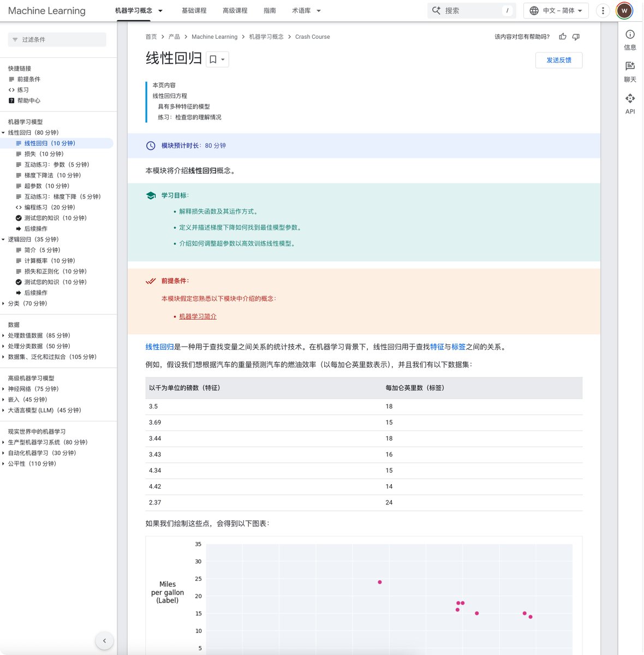Expand 公平性 (110 分钟) section
The width and height of the screenshot is (644, 655).
pos(3,464)
